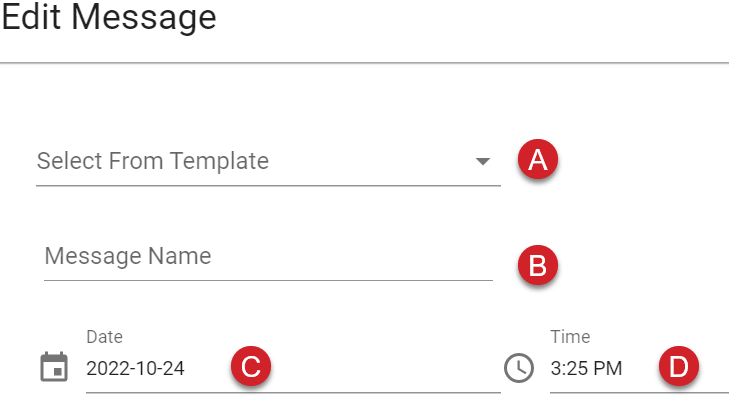Open the calendar icon date picker
The height and width of the screenshot is (415, 729).
point(54,367)
